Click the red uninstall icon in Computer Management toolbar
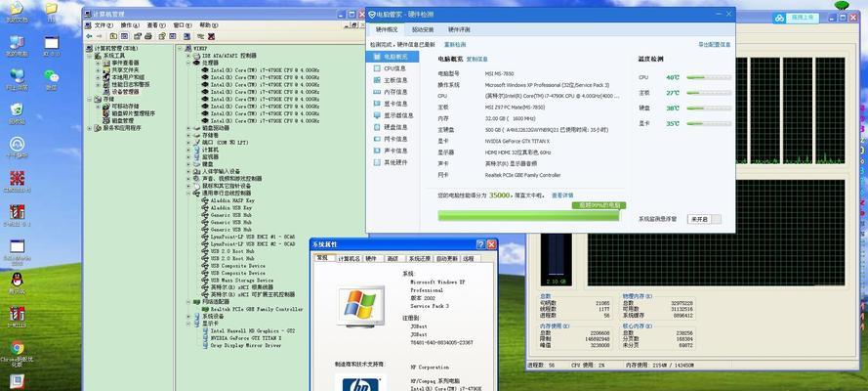 point(211,36)
